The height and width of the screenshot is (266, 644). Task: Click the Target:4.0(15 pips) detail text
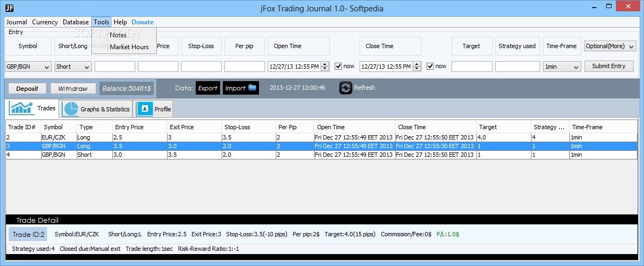(x=350, y=235)
